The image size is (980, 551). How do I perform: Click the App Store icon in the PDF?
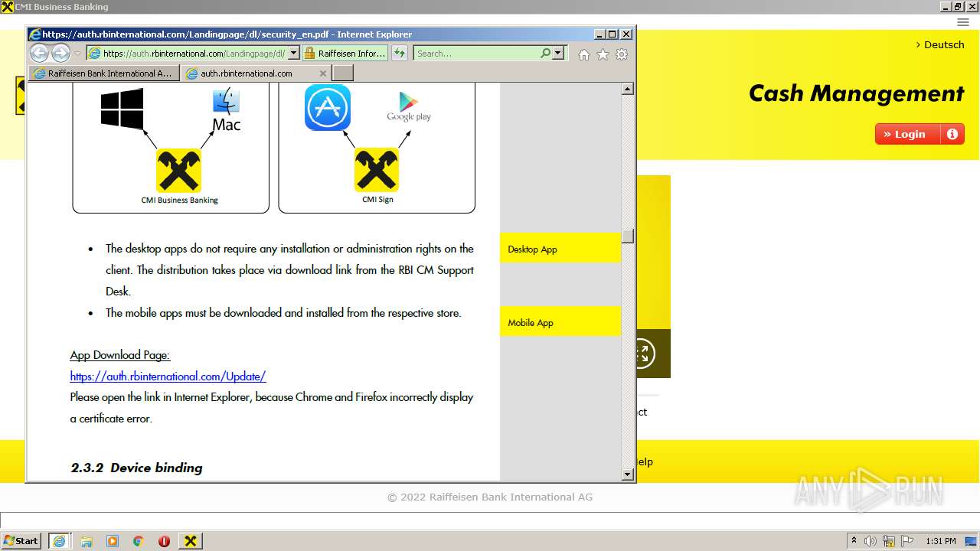coord(328,108)
